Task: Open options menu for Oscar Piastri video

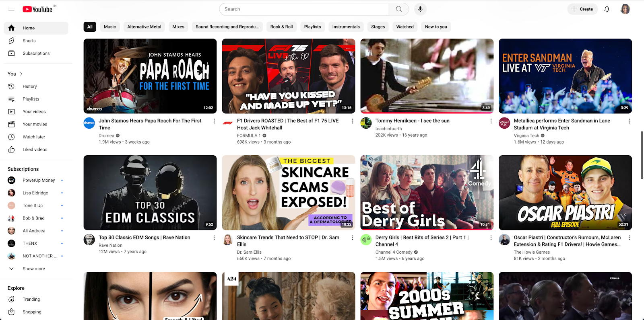Action: coord(629,238)
